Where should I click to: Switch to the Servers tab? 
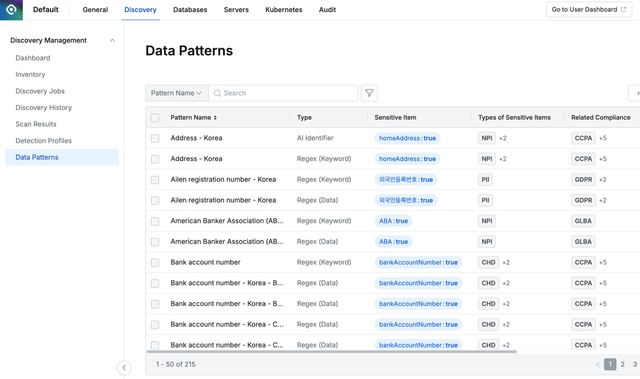[x=236, y=10]
